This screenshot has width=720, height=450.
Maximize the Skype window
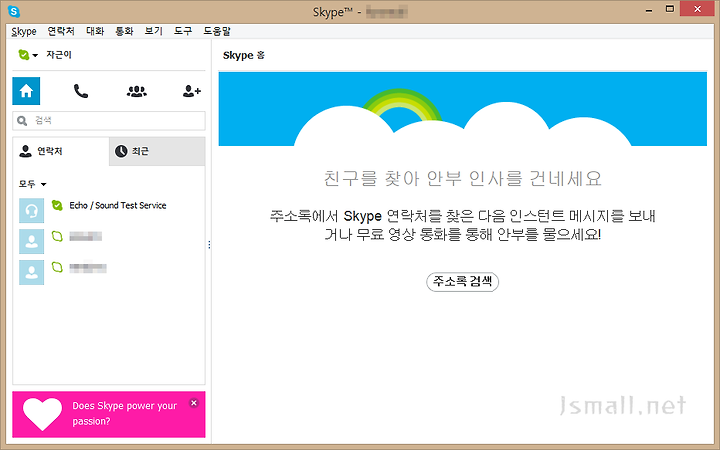(670, 9)
